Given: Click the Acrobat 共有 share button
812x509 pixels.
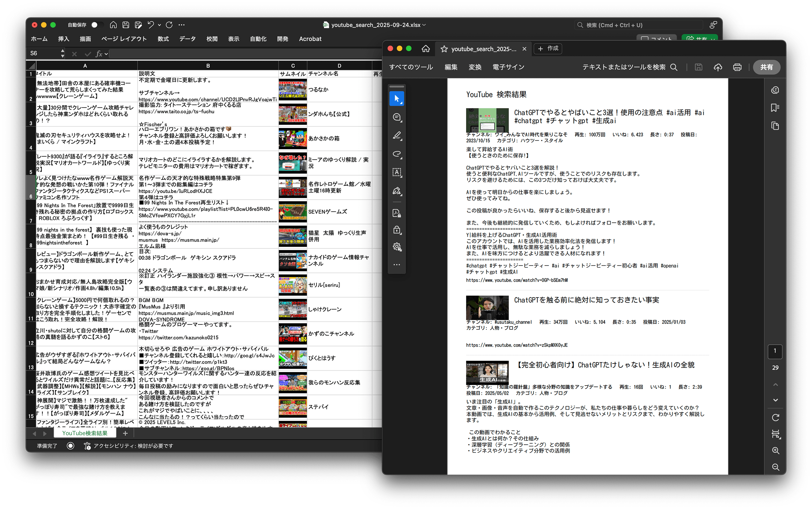Looking at the screenshot, I should click(x=767, y=67).
